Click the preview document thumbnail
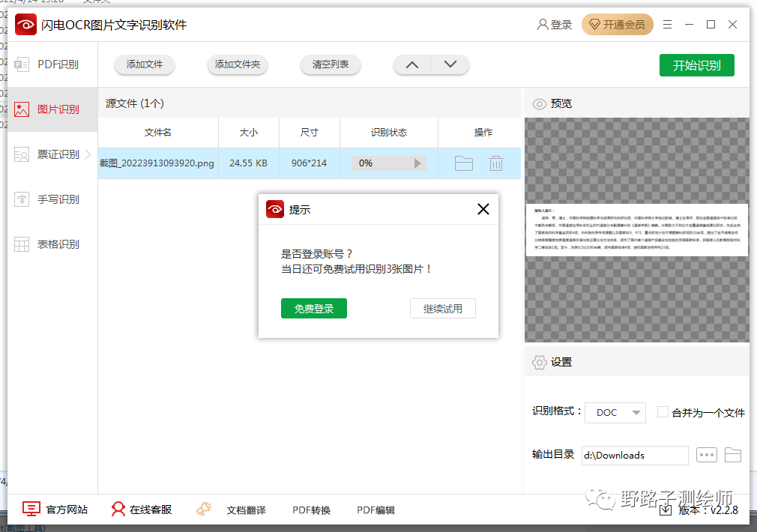Screen dimensions: 757x532 tap(637, 230)
